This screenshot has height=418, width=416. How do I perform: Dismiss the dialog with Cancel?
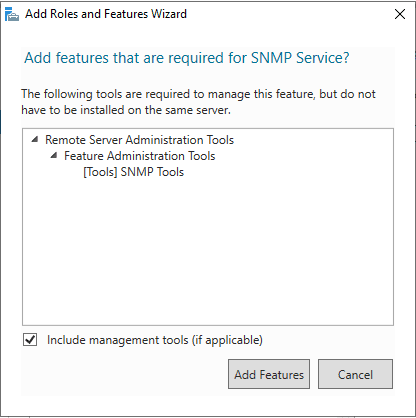coord(355,374)
